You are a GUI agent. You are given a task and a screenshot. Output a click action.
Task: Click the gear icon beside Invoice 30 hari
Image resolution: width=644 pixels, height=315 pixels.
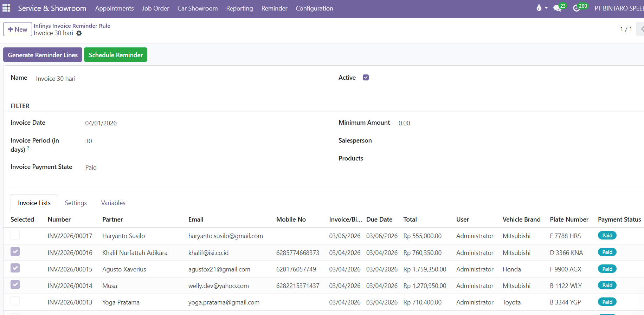click(x=79, y=33)
